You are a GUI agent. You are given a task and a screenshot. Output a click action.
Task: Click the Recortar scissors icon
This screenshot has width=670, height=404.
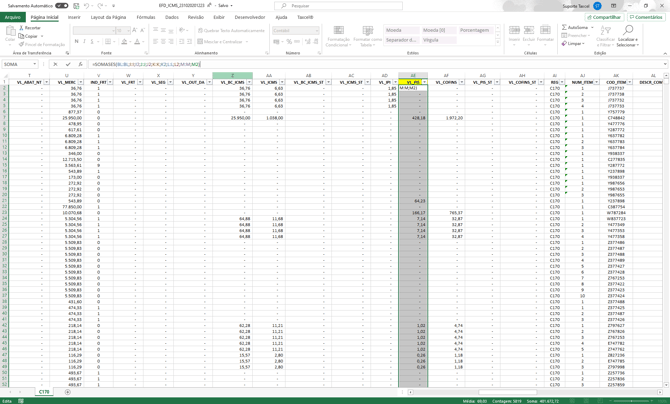pos(23,28)
